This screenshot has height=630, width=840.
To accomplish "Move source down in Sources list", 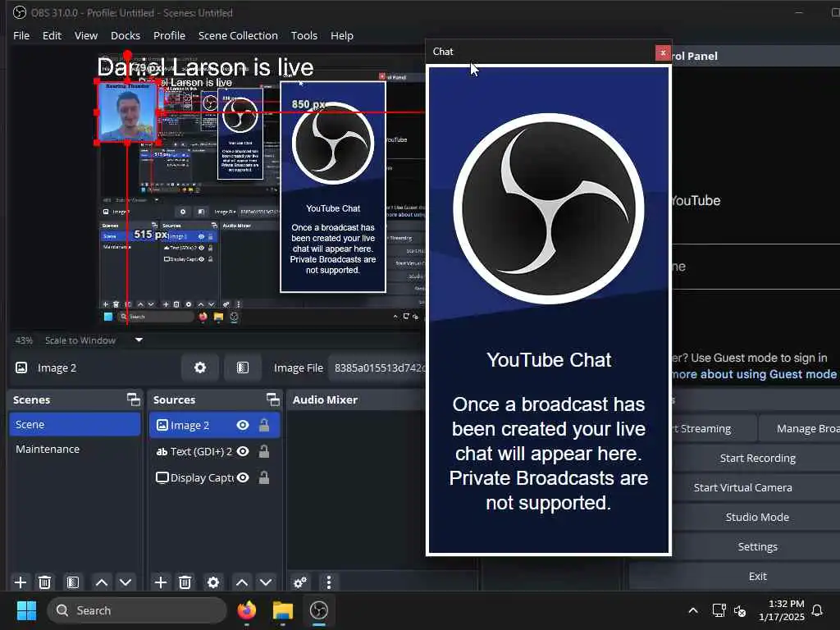I will click(266, 582).
